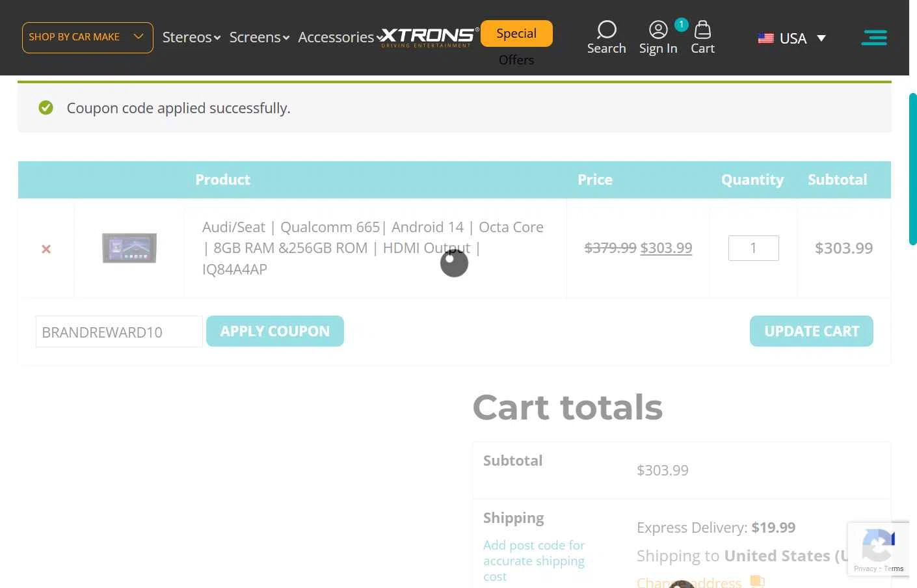Click the Subtotal column header
The width and height of the screenshot is (917, 588).
click(x=838, y=180)
